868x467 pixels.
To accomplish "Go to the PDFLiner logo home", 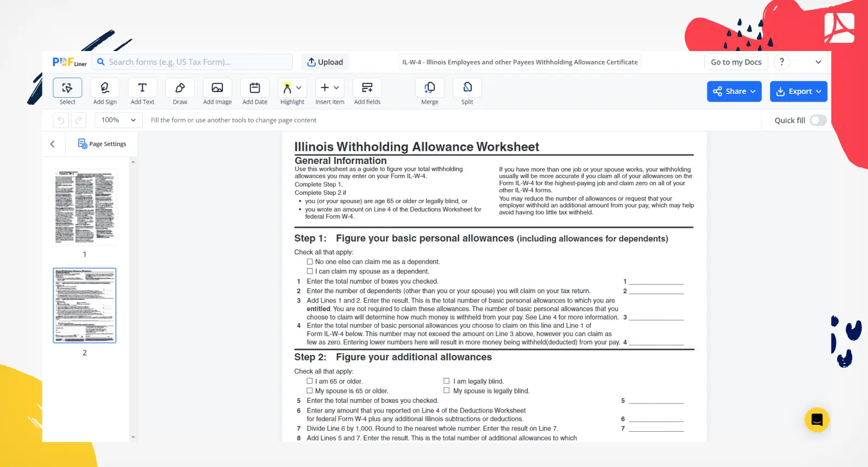I will 69,62.
